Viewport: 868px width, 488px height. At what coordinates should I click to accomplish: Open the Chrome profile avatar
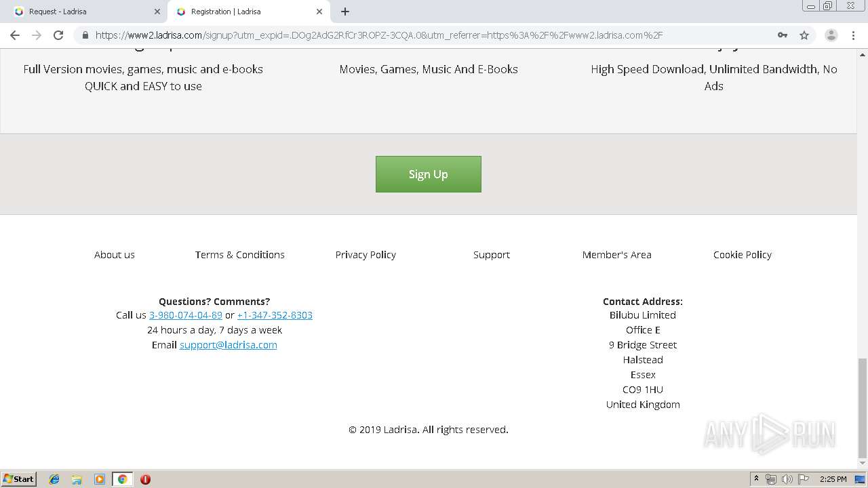pos(831,35)
